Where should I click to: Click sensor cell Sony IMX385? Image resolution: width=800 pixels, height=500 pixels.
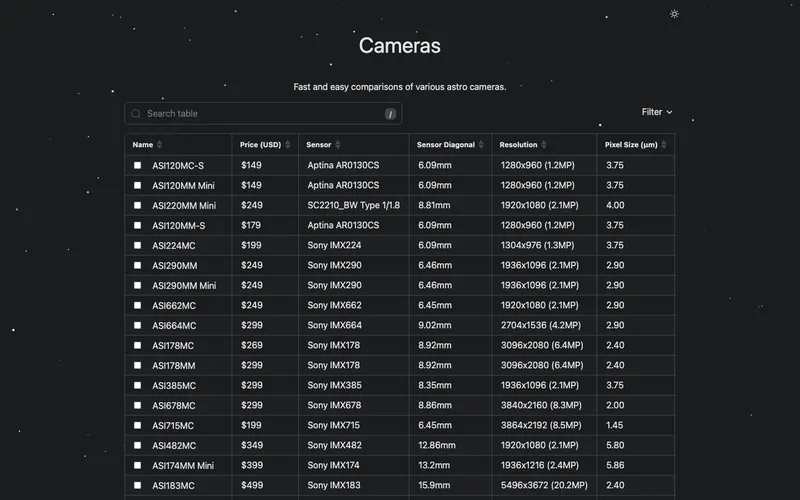click(x=334, y=385)
